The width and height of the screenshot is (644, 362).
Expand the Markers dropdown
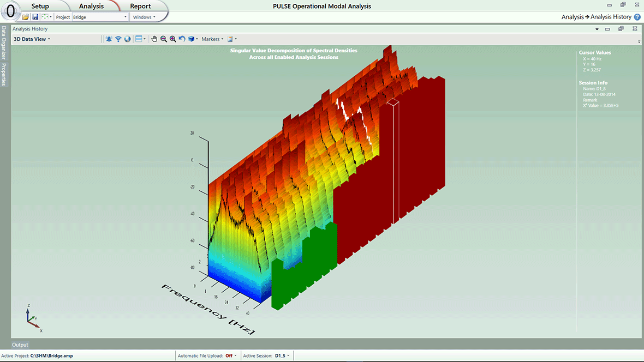pyautogui.click(x=212, y=39)
